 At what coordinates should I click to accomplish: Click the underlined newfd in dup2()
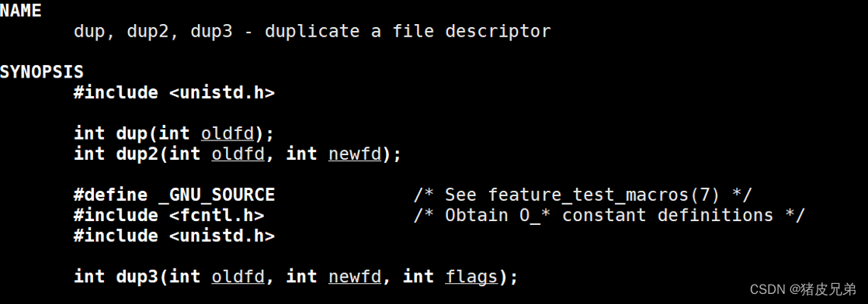(x=355, y=154)
